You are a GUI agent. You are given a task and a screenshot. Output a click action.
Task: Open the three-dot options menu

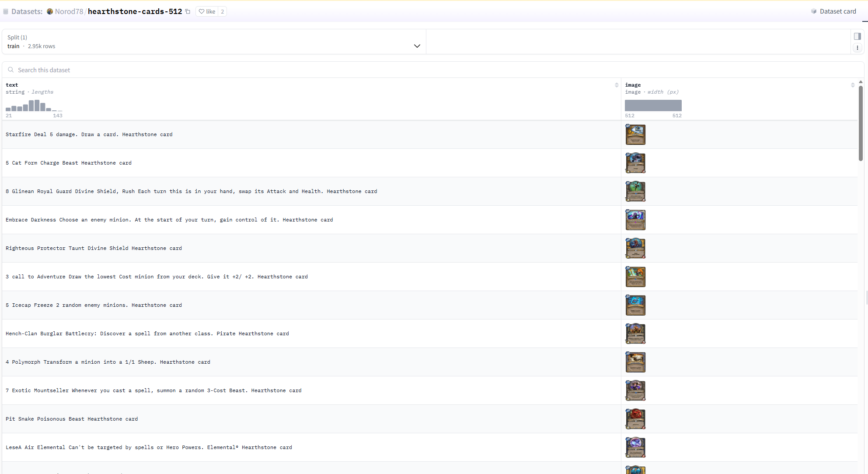pos(857,48)
